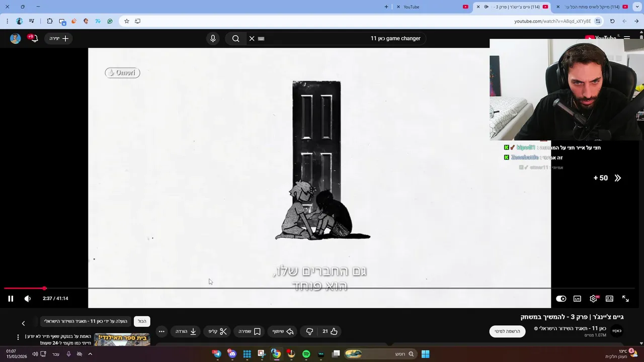Image resolution: width=644 pixels, height=362 pixels.
Task: Open Discord from the taskbar
Action: coord(232,354)
